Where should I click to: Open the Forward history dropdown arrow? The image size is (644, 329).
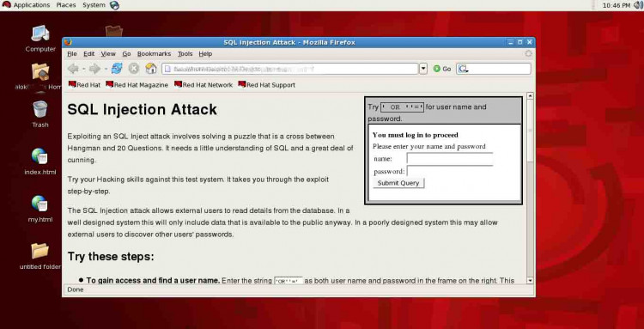[x=106, y=69]
